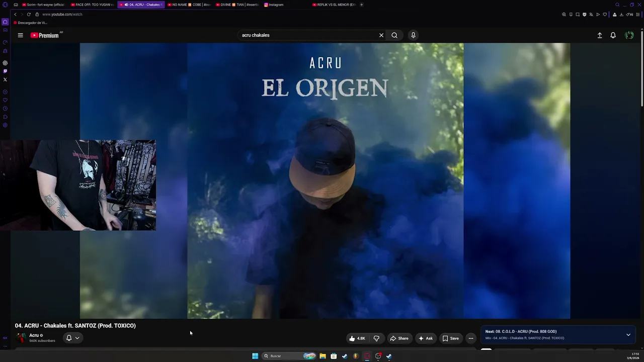Screen dimensions: 644x362
Task: Open the sidebar Twitch icon
Action: coord(5,71)
